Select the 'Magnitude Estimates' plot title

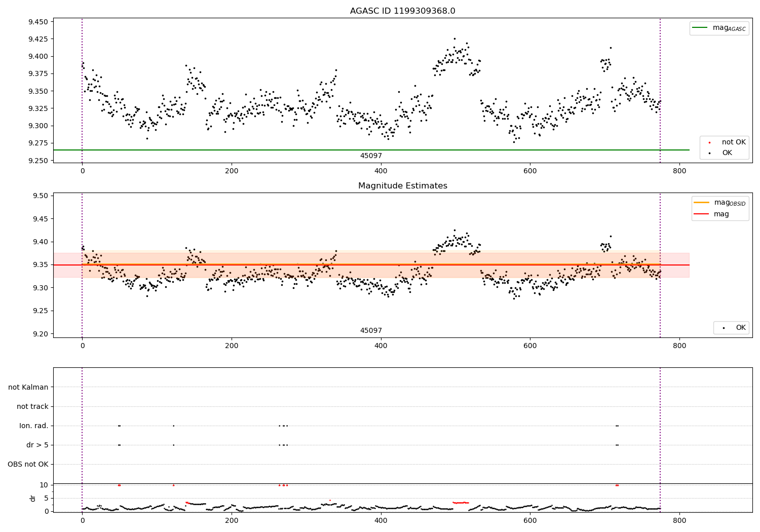pyautogui.click(x=402, y=186)
